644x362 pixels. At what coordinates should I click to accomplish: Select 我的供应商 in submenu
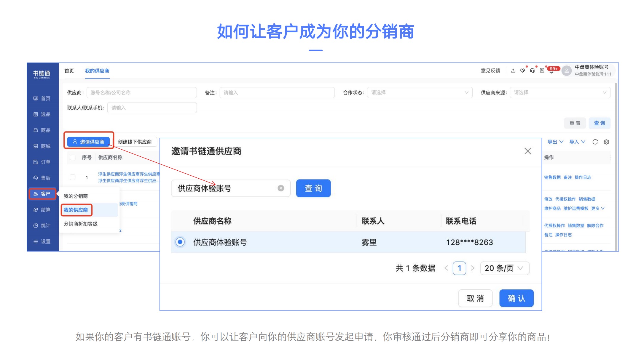coord(76,210)
